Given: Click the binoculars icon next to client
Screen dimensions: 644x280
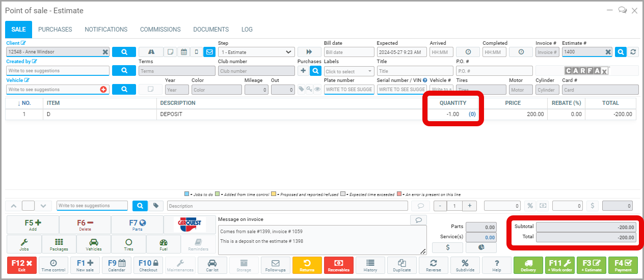Looking at the screenshot, I should pos(151,52).
